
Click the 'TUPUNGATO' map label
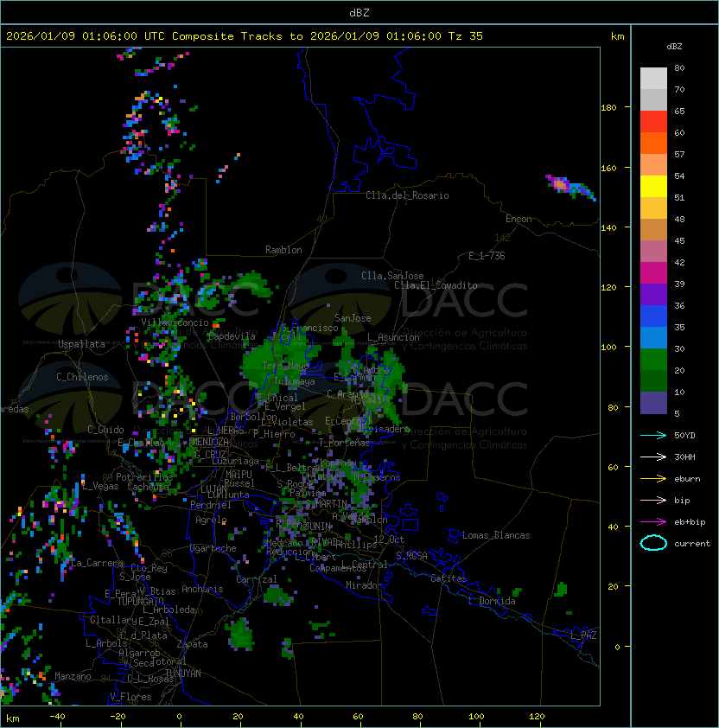(x=140, y=601)
